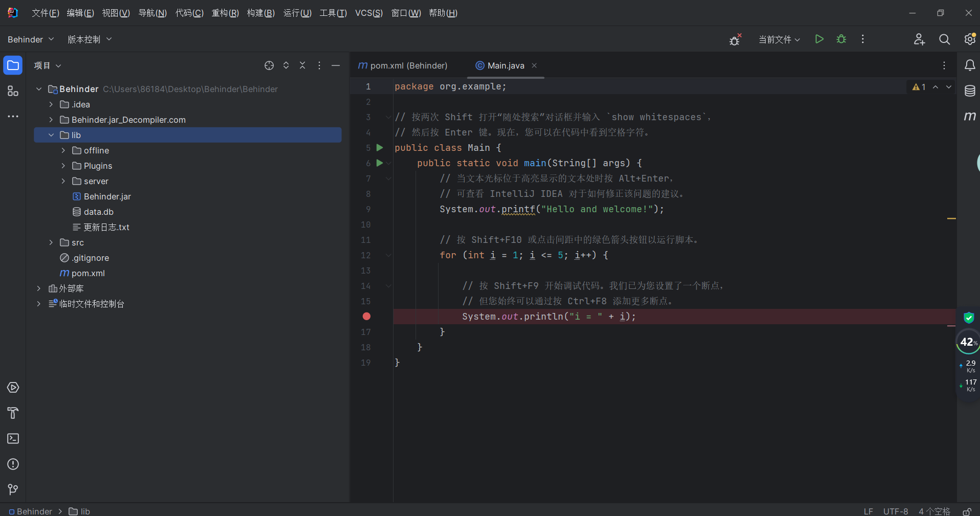Open the Terminal tool window

point(13,439)
